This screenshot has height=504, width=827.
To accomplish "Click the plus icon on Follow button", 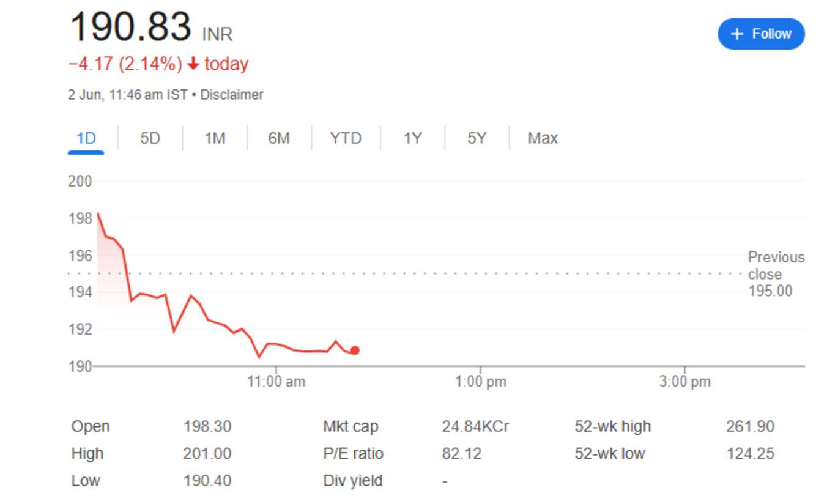I will coord(738,34).
